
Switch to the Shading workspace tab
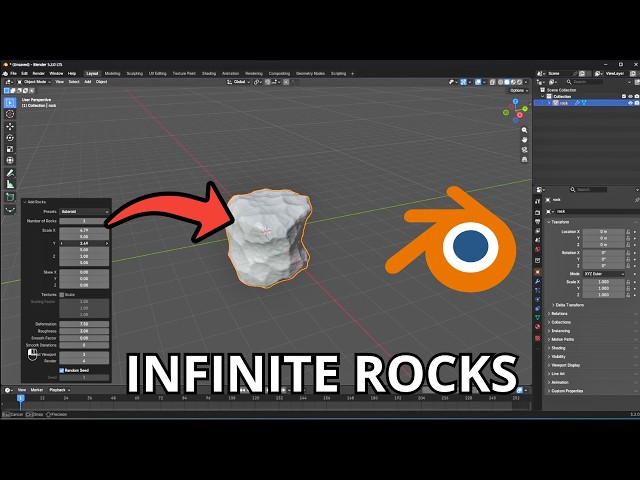pos(209,73)
